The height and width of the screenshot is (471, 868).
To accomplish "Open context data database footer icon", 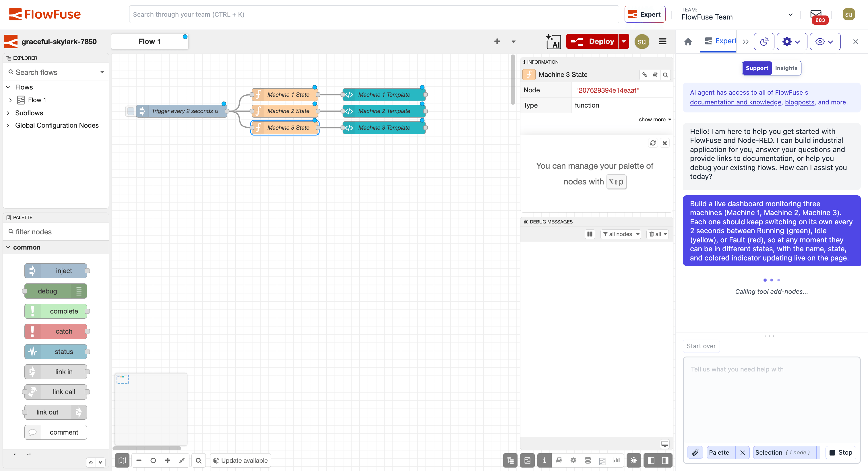I will 588,460.
